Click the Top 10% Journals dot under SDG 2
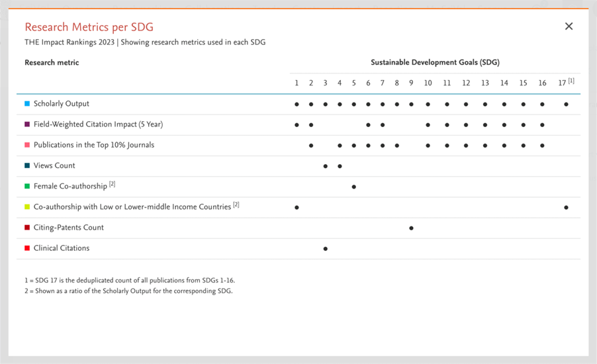 [311, 146]
